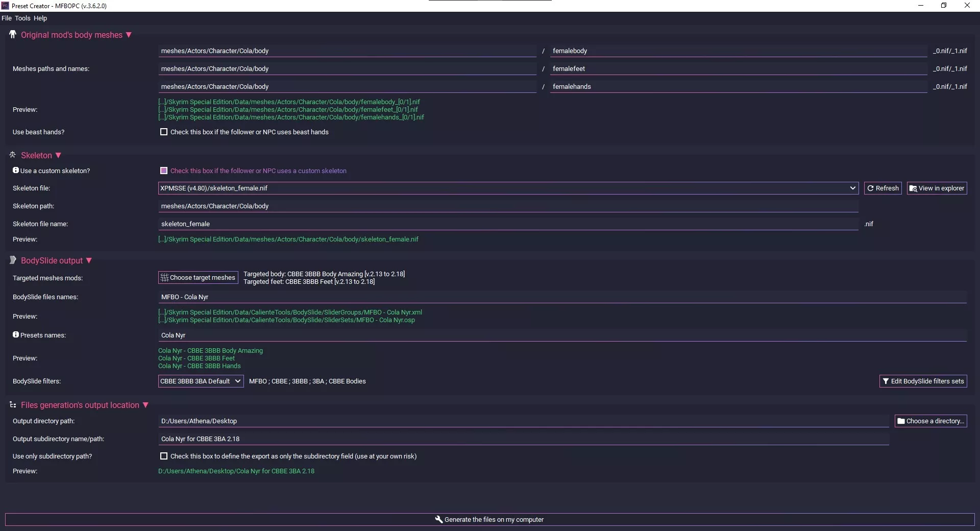Screen dimensions: 980x531
Task: Click 'MFBO ; CBBE ; 3BBB ; 3BA ; CBBE Bodies' text
Action: [307, 381]
